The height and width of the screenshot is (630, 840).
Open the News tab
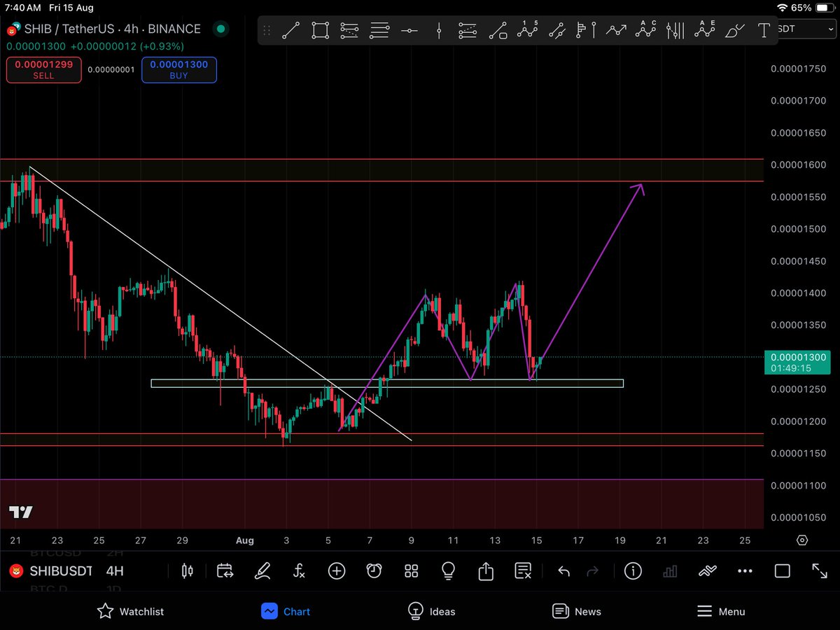point(577,611)
